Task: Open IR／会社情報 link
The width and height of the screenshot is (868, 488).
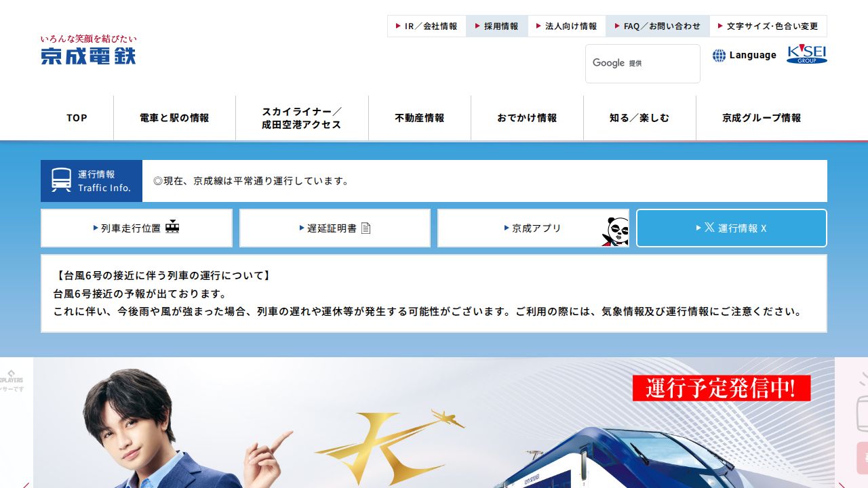Action: [x=427, y=26]
